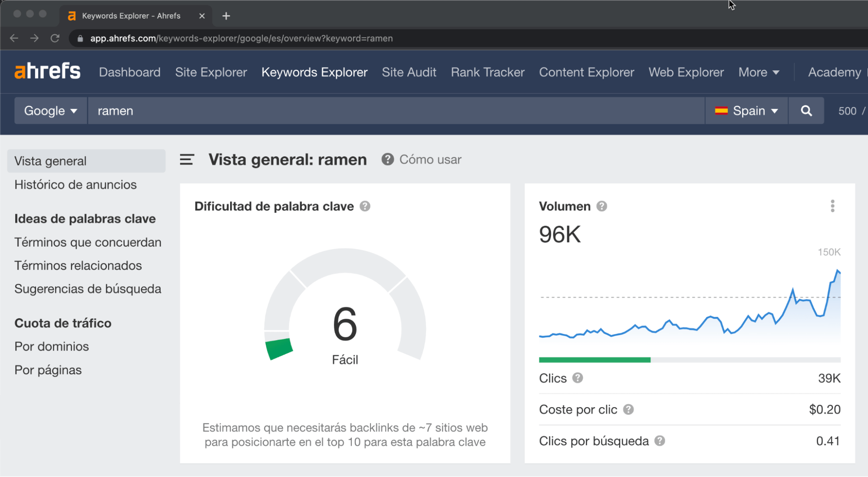
Task: Select the Keywords Explorer browser tab
Action: (130, 16)
